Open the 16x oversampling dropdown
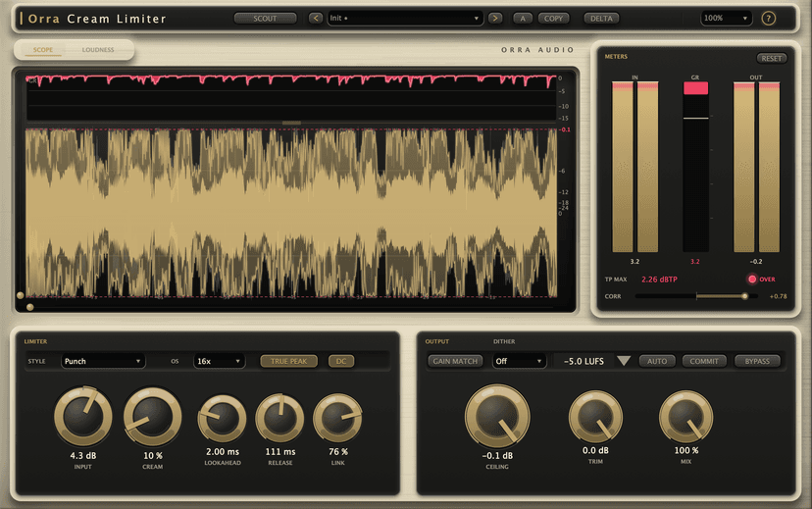This screenshot has height=509, width=812. coord(219,361)
